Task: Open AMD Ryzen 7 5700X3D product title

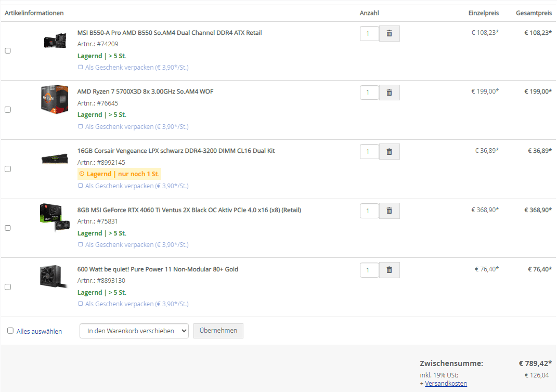Action: [145, 92]
